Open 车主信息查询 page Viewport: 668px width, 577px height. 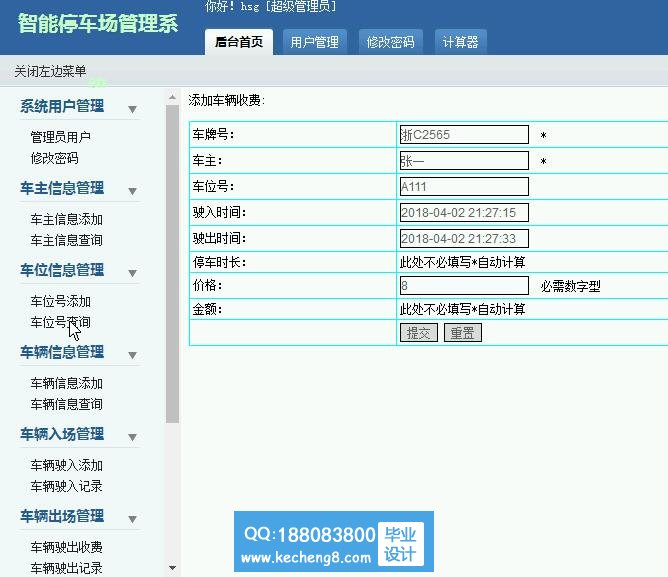(66, 240)
